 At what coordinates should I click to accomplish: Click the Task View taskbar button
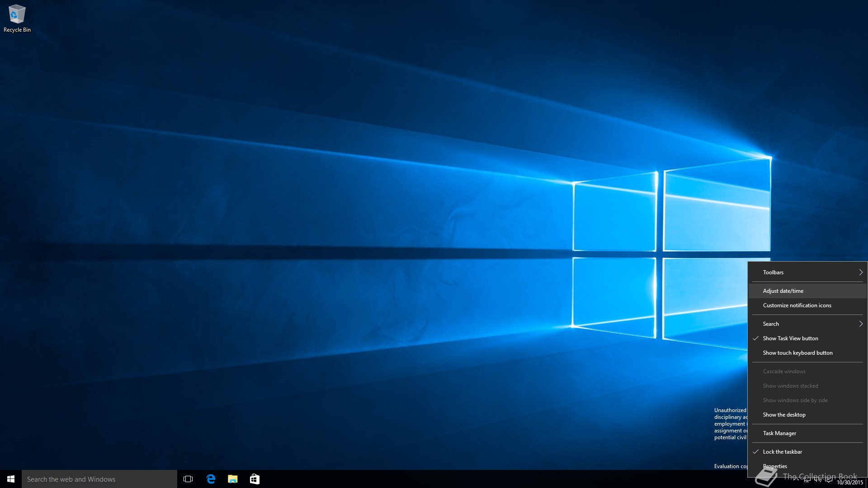pos(188,479)
